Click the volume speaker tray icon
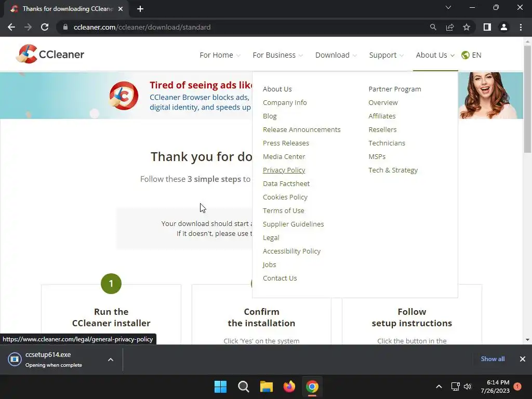The width and height of the screenshot is (532, 399). pyautogui.click(x=468, y=387)
